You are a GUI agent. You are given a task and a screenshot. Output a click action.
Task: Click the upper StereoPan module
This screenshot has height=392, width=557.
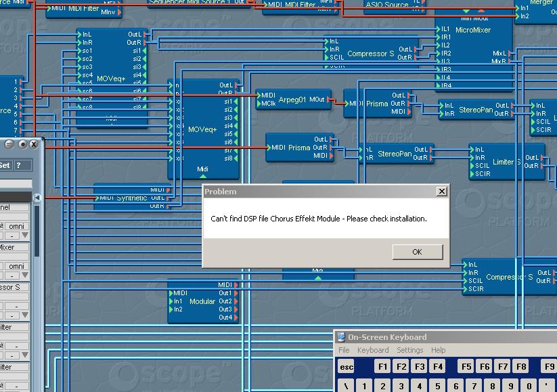(x=475, y=110)
